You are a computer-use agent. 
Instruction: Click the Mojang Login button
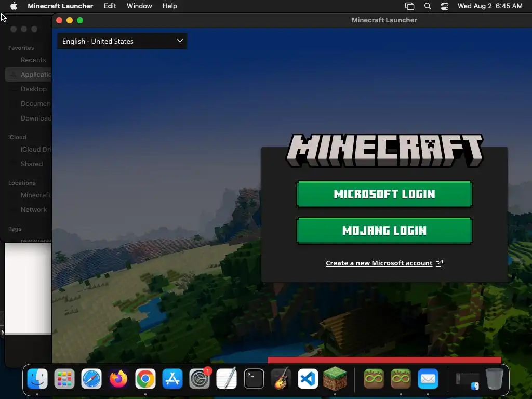384,231
